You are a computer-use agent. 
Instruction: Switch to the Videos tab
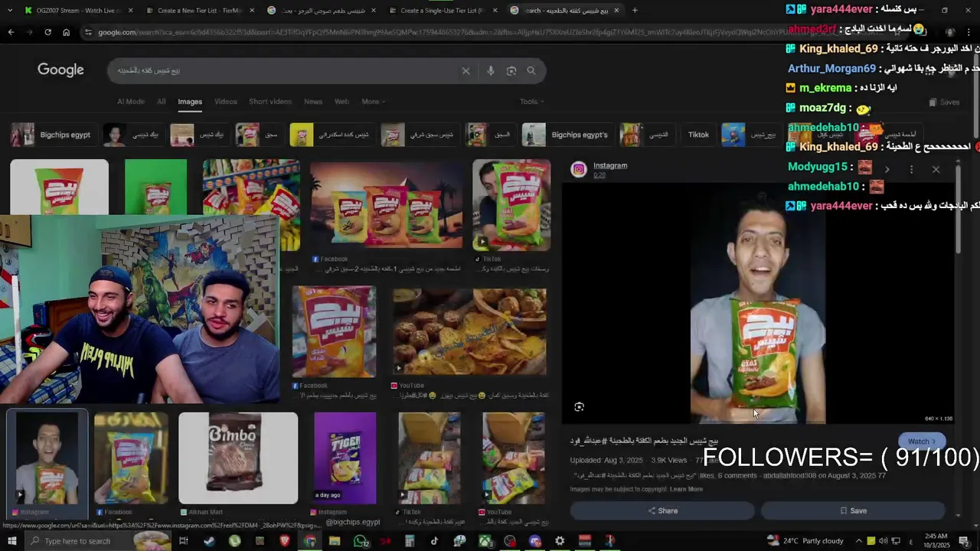(x=226, y=102)
